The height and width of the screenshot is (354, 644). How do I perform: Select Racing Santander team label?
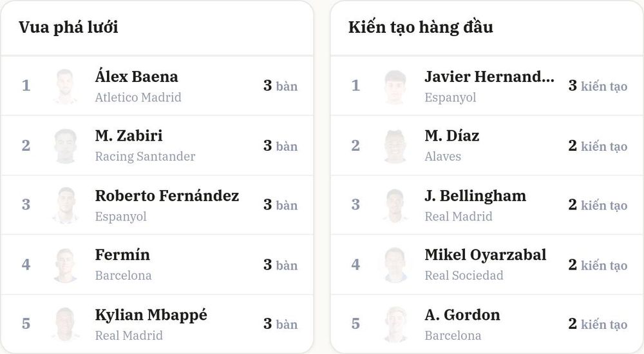(x=145, y=157)
